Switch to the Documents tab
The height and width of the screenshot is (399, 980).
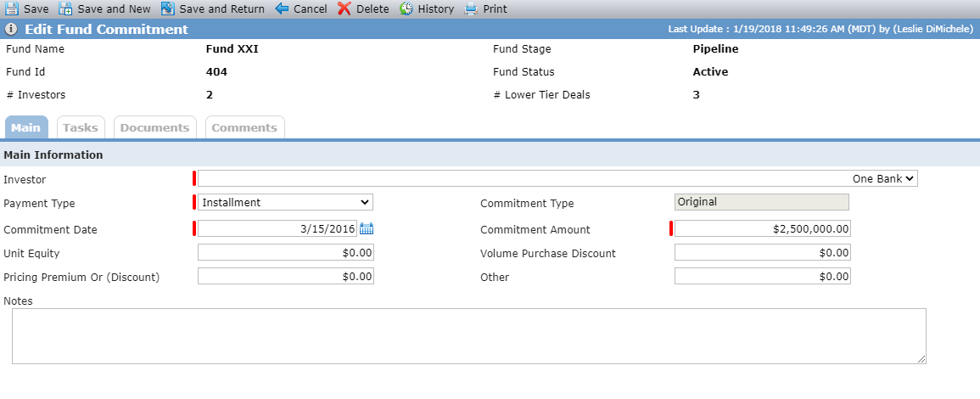(155, 127)
